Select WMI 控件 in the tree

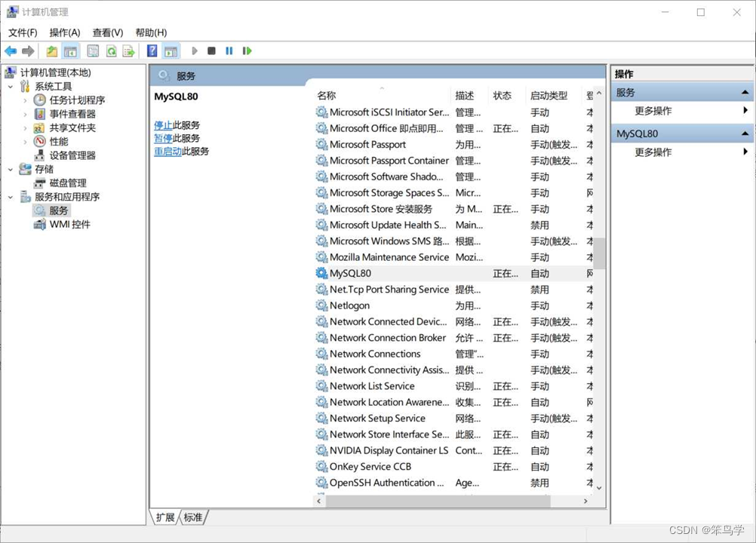click(x=70, y=225)
